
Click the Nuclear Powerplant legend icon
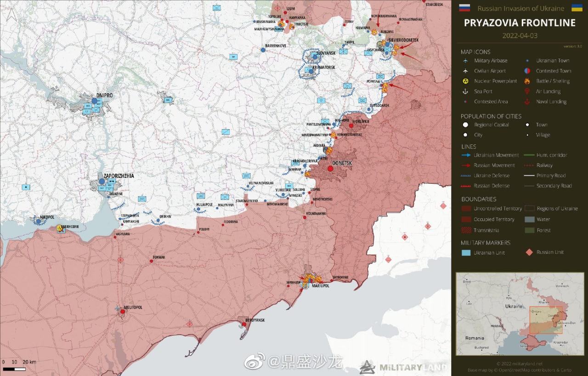tap(465, 81)
